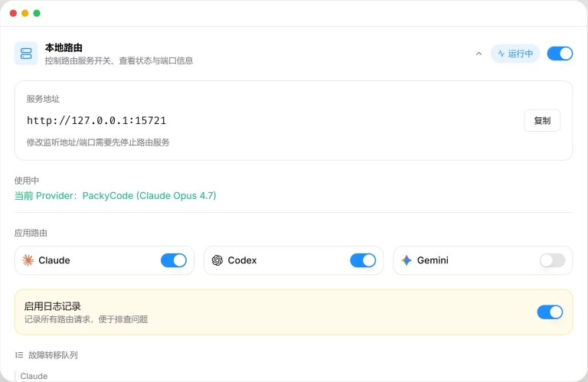Click the Claude entry under failover queue
The width and height of the screenshot is (588, 382).
(34, 376)
